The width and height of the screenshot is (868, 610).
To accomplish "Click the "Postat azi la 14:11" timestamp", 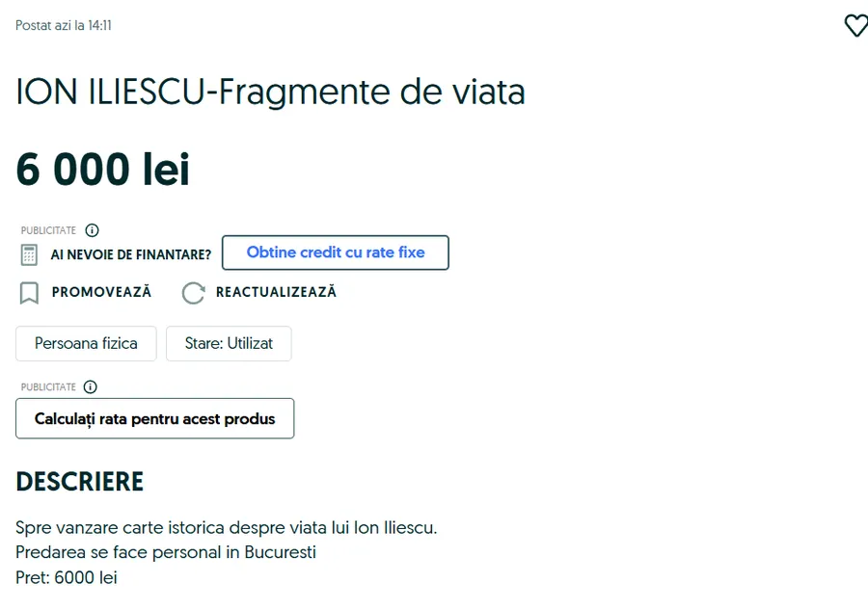I will [x=64, y=25].
